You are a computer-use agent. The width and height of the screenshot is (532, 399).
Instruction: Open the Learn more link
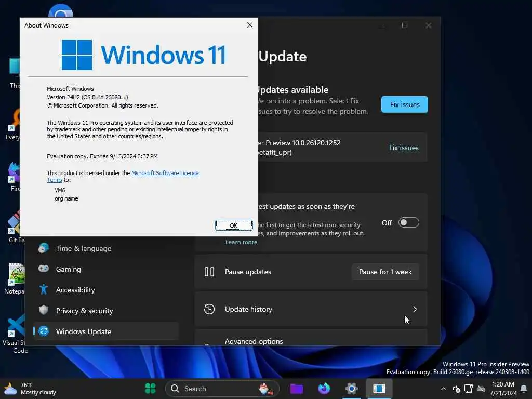tap(241, 242)
